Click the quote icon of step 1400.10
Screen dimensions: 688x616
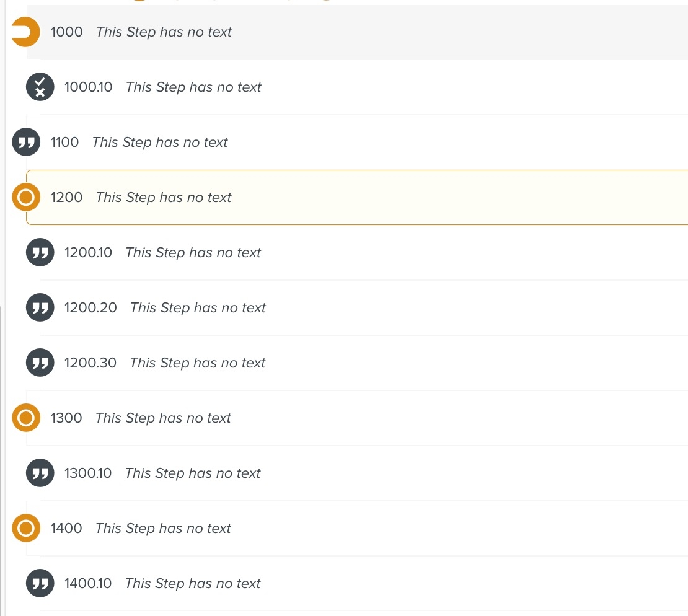pos(40,584)
